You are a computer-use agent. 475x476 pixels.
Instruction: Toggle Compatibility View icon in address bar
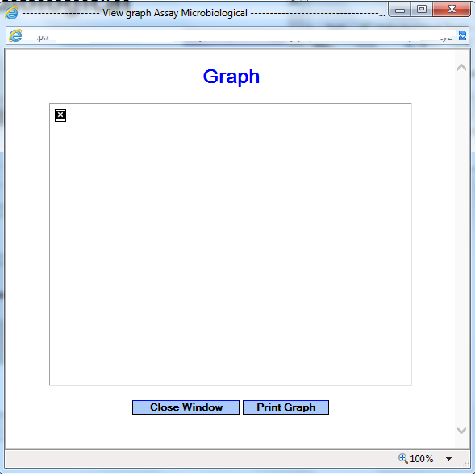coord(462,35)
